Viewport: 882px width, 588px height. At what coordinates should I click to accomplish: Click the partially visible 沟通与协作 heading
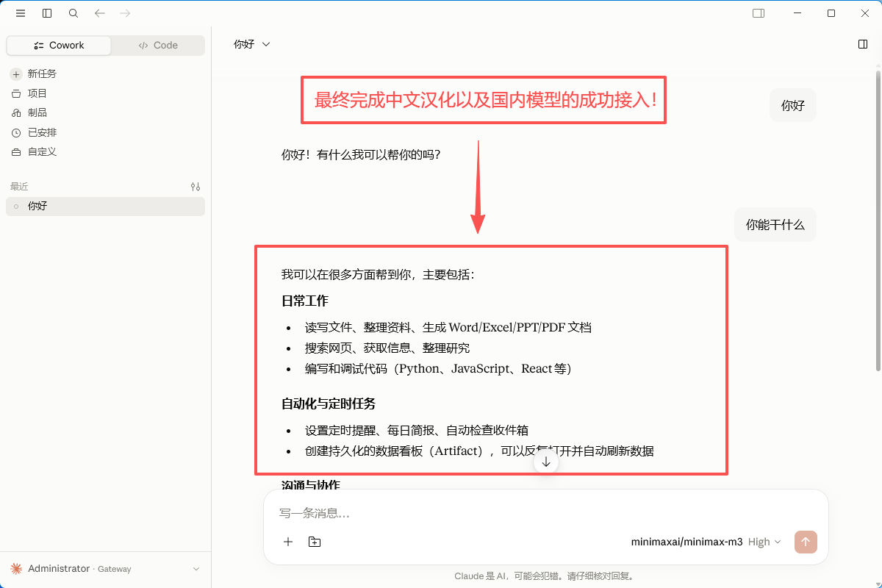click(x=311, y=485)
